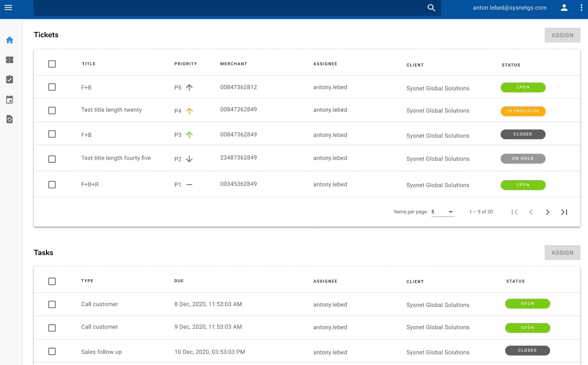This screenshot has height=365, width=588.
Task: Check Test title length fourty five ticket
Action: 52,159
